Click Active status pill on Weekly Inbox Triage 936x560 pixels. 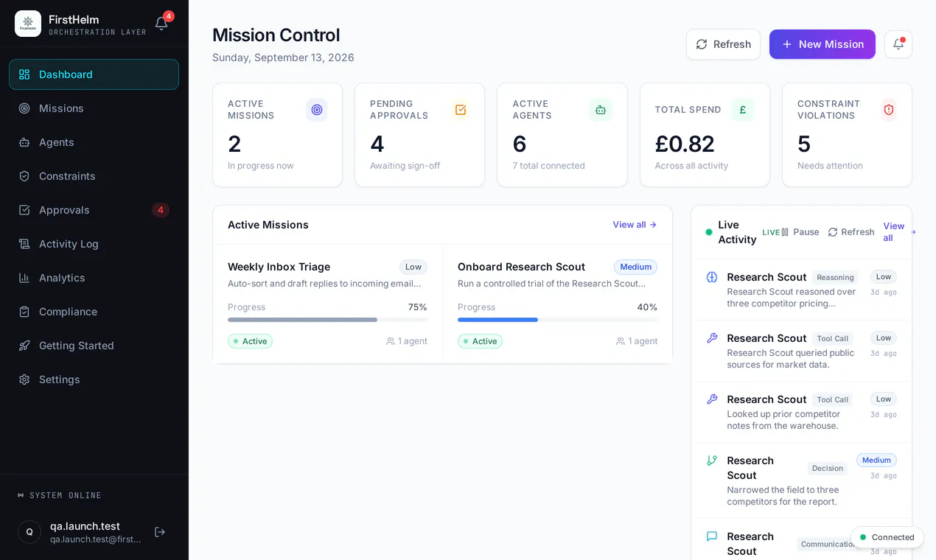point(250,341)
